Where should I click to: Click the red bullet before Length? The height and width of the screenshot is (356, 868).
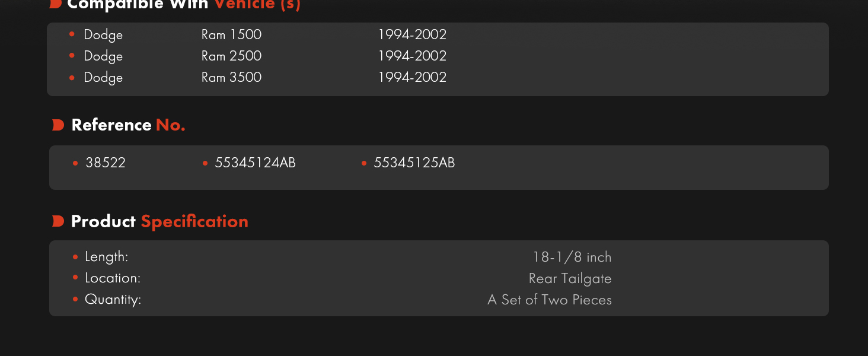tap(75, 257)
